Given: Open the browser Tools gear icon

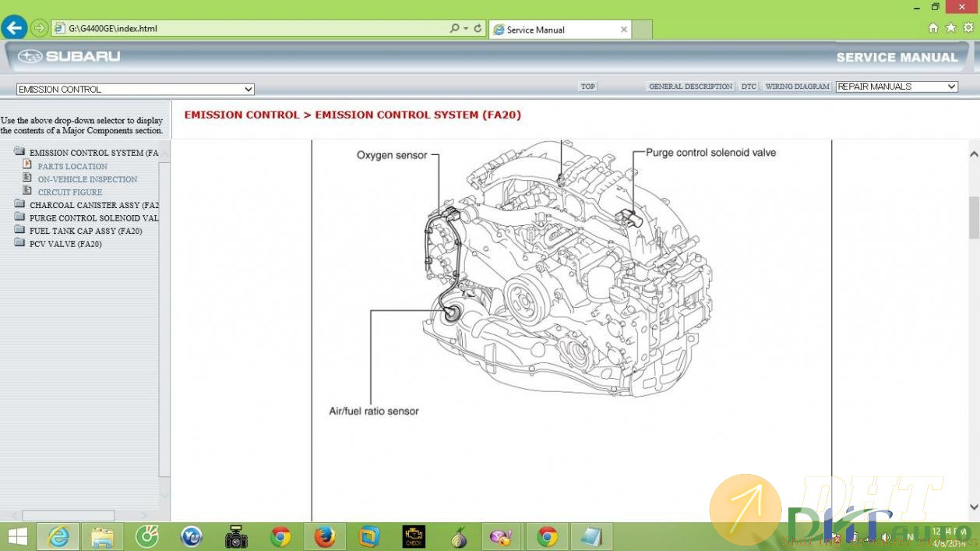Looking at the screenshot, I should point(968,28).
